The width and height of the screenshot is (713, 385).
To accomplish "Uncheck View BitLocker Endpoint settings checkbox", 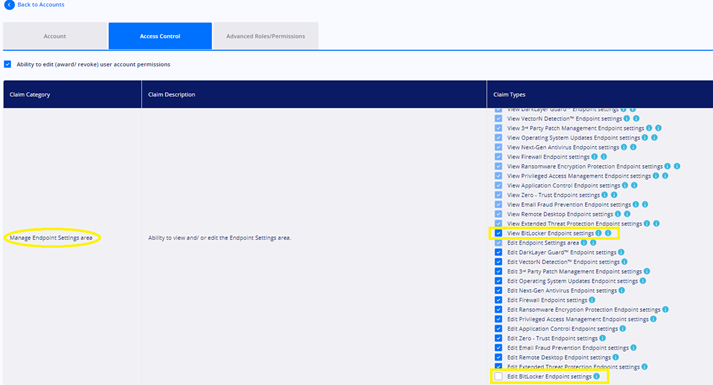I will (x=498, y=233).
